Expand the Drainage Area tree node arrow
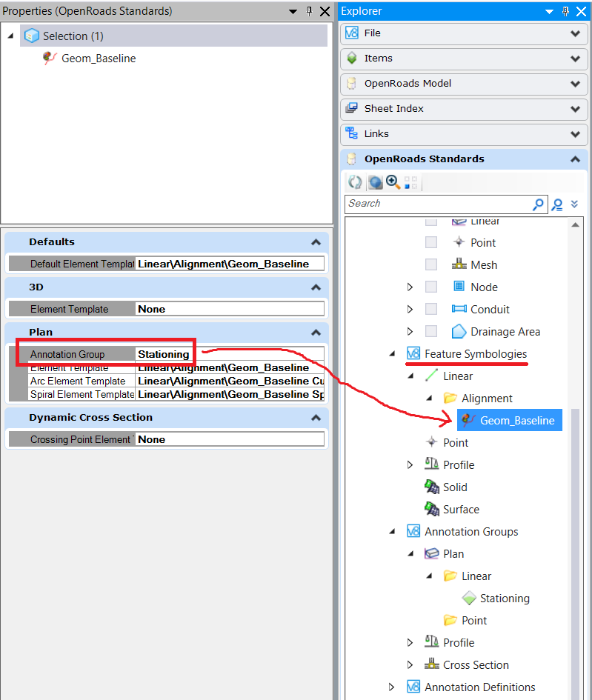 (410, 331)
